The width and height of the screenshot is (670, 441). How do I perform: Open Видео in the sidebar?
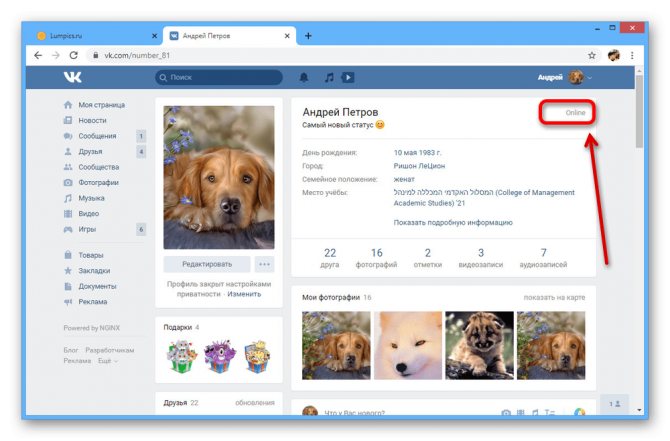point(88,214)
